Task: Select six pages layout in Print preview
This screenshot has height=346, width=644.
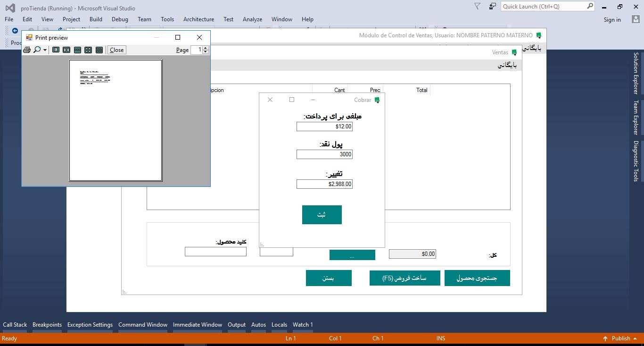Action: click(x=99, y=50)
